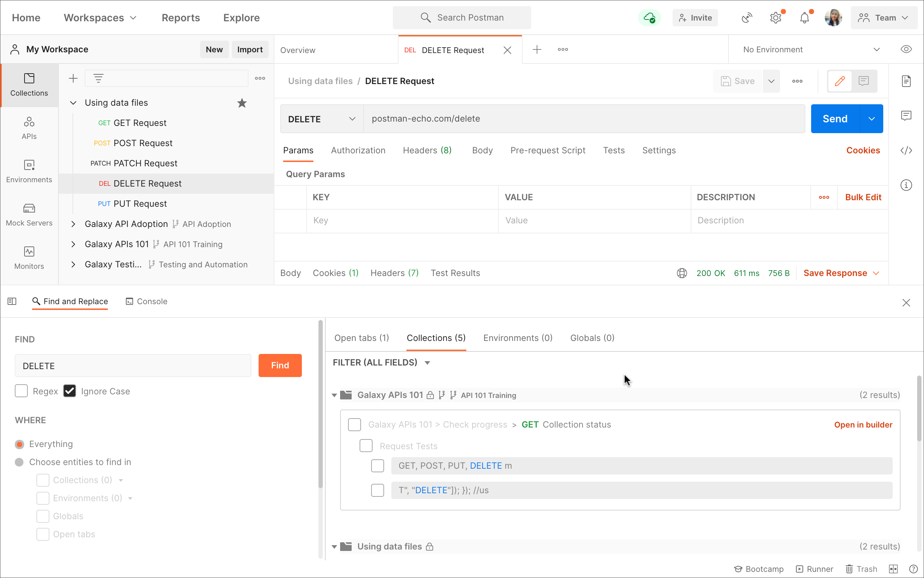The width and height of the screenshot is (924, 578).
Task: Open a new request tab
Action: click(x=537, y=49)
